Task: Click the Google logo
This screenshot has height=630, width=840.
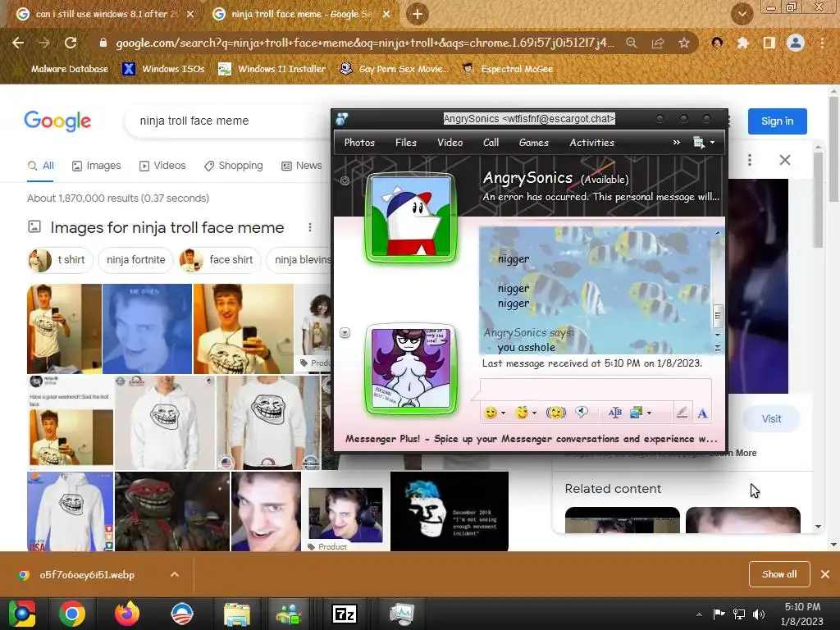Action: 57,121
